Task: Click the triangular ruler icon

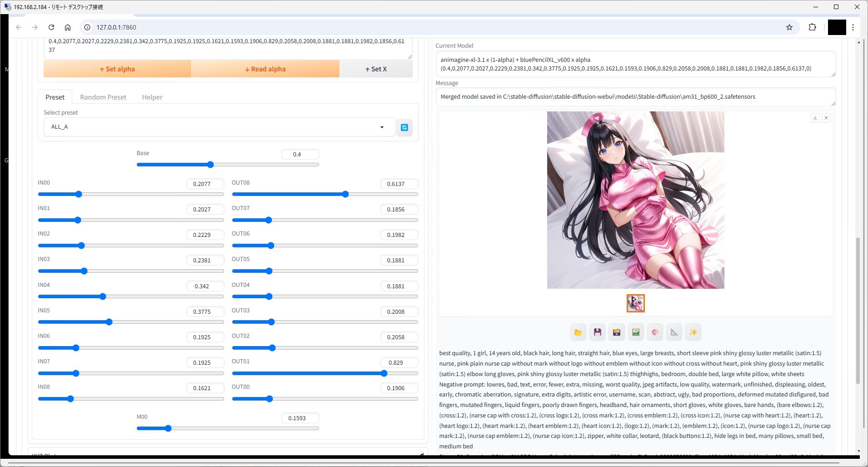Action: (x=673, y=332)
